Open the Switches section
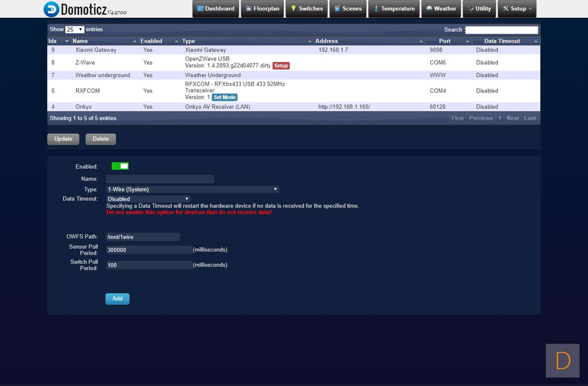The height and width of the screenshot is (386, 588). (x=307, y=9)
